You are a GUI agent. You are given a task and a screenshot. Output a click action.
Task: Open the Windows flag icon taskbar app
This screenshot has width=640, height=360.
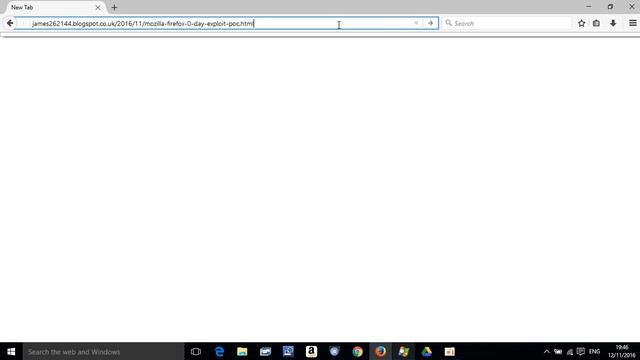404,351
